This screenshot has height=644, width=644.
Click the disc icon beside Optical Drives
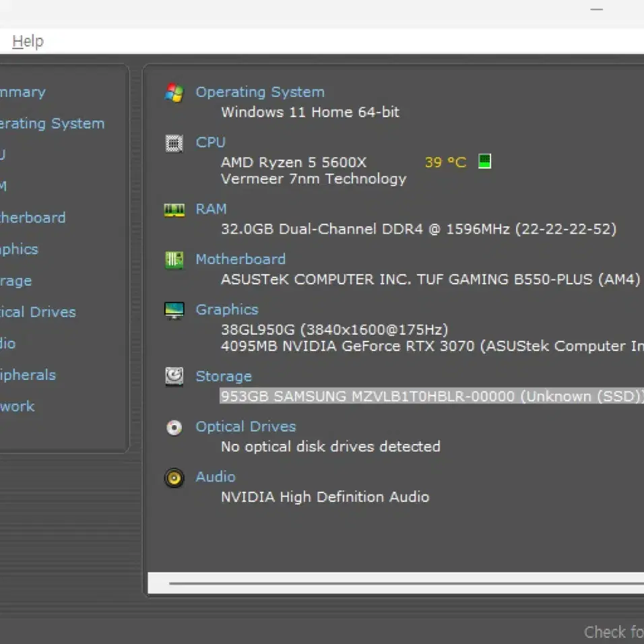pyautogui.click(x=174, y=428)
